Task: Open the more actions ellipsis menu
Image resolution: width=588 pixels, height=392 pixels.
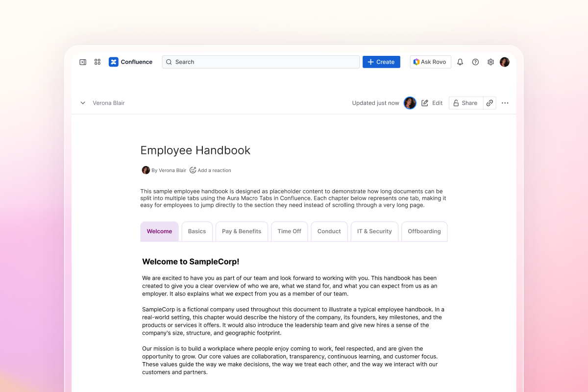Action: (505, 103)
